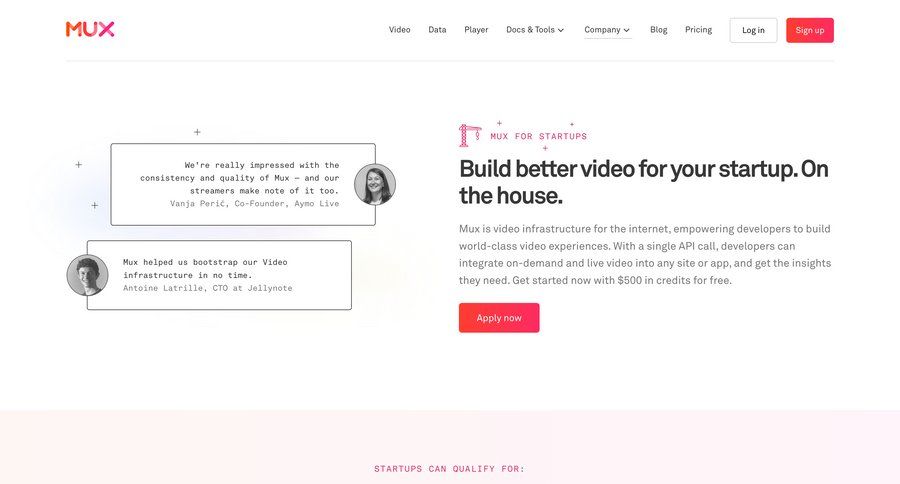This screenshot has width=900, height=484.
Task: Visit the Blog page
Action: 658,30
